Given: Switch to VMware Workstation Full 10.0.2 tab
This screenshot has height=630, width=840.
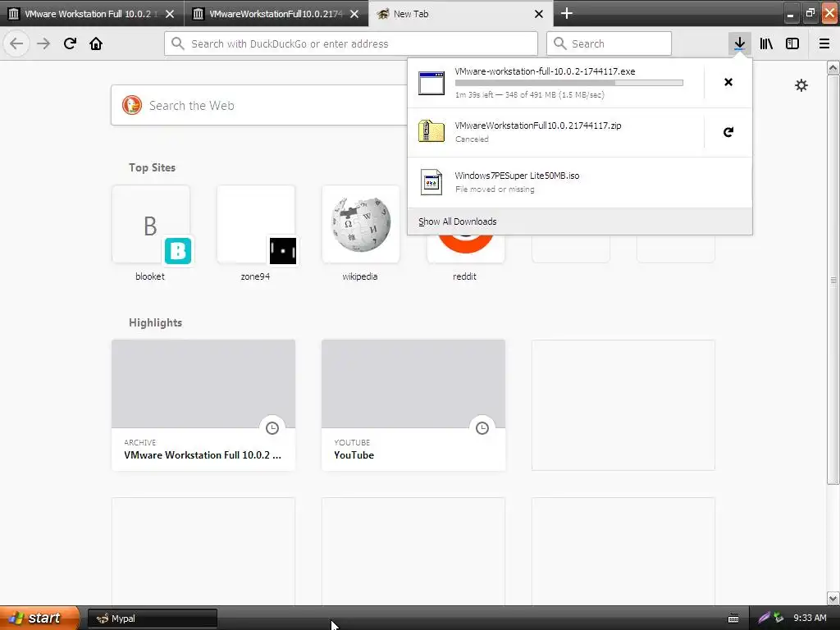Looking at the screenshot, I should [x=91, y=13].
